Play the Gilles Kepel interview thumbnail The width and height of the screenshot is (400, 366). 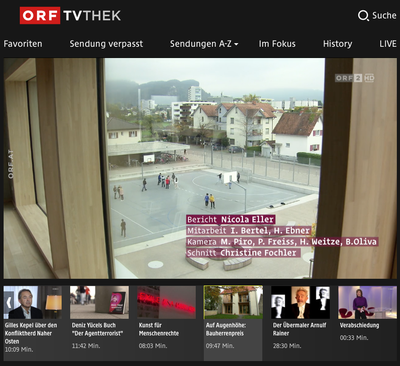33,302
